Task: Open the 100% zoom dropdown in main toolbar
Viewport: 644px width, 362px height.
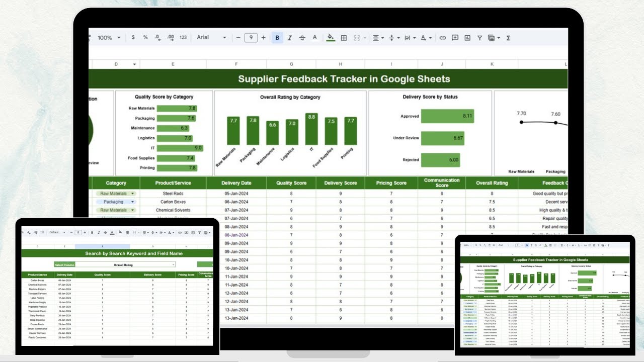Action: [x=109, y=38]
